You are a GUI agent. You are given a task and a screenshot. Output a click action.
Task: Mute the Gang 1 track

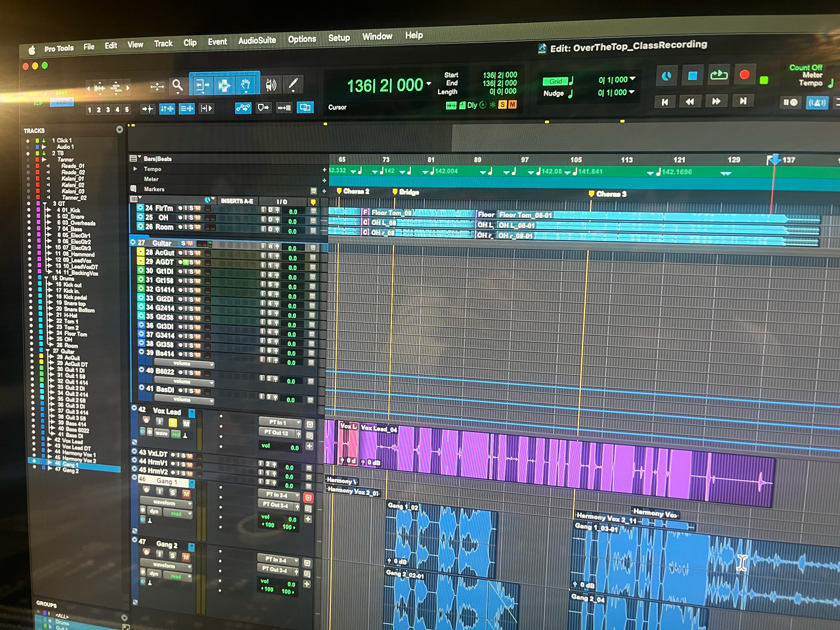coord(186,494)
